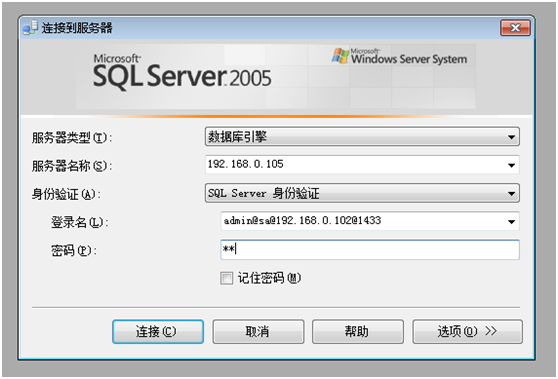The height and width of the screenshot is (379, 558).
Task: Close the 连接到服务器 dialog
Action: coord(515,28)
